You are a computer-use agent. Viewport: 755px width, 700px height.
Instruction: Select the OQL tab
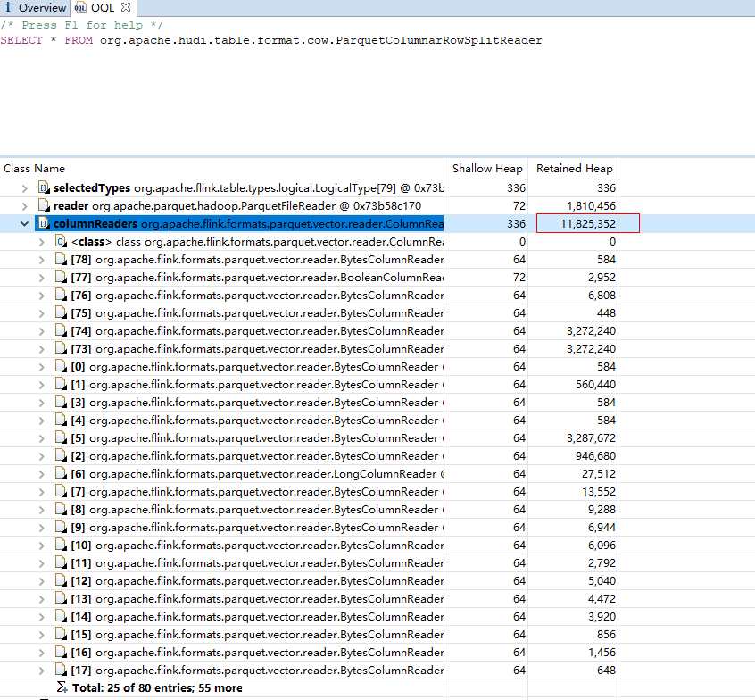tap(103, 8)
